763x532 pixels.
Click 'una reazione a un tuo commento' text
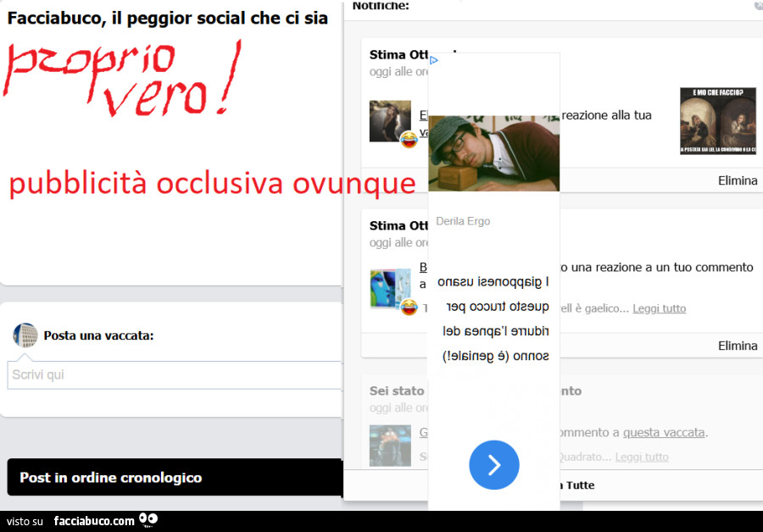[x=662, y=268]
